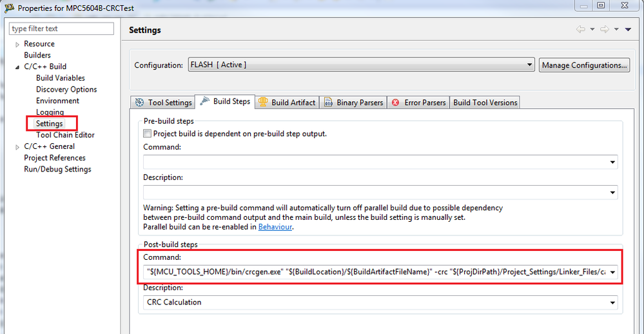Select the Resource tree item
Viewport: 644px width, 334px height.
(x=39, y=44)
